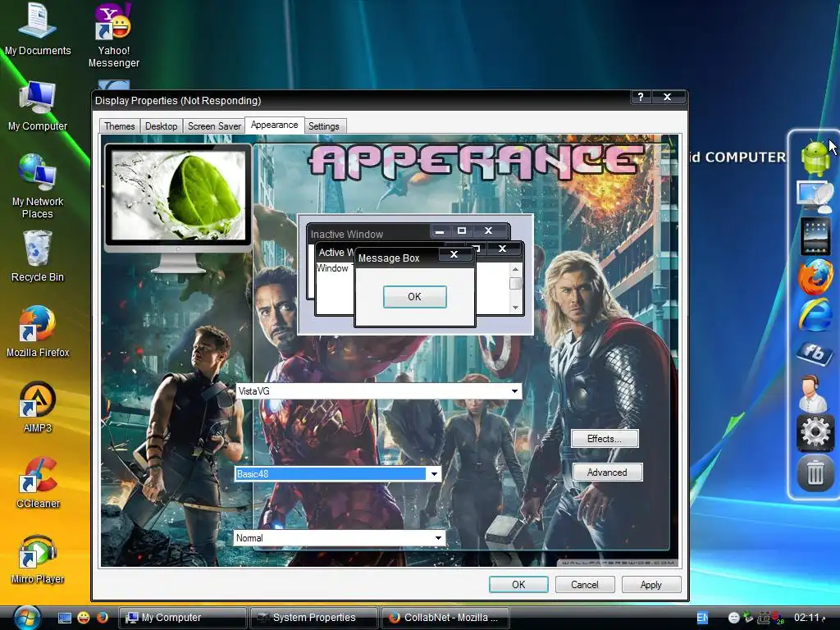Switch to My Computer taskbar button
Screen dimensions: 840x630
pyautogui.click(x=182, y=618)
